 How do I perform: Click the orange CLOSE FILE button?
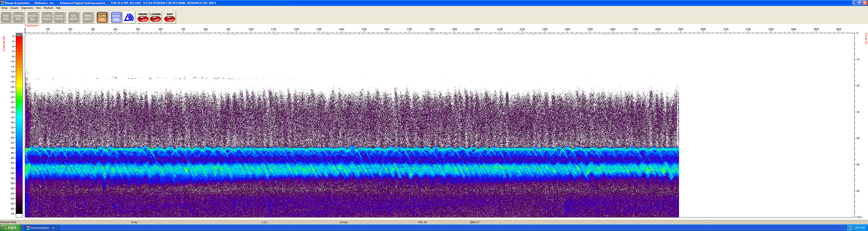point(102,18)
